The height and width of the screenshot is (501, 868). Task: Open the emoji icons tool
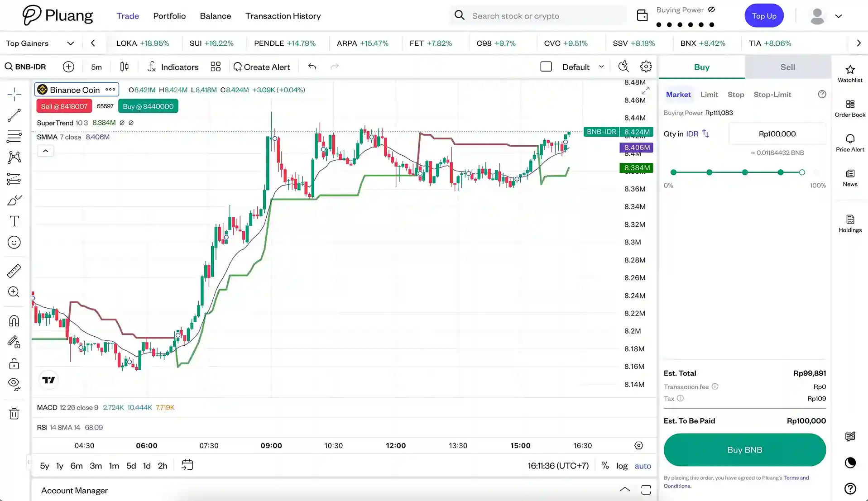click(14, 243)
